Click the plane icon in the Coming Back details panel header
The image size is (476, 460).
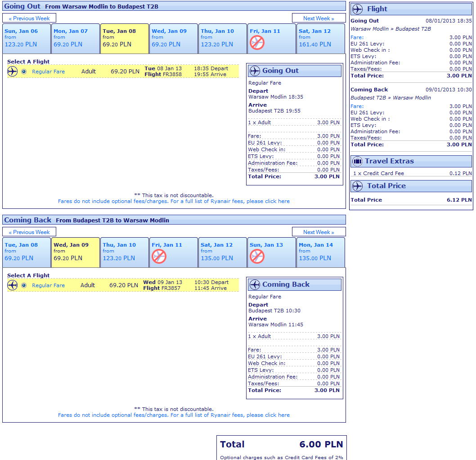[x=255, y=284]
